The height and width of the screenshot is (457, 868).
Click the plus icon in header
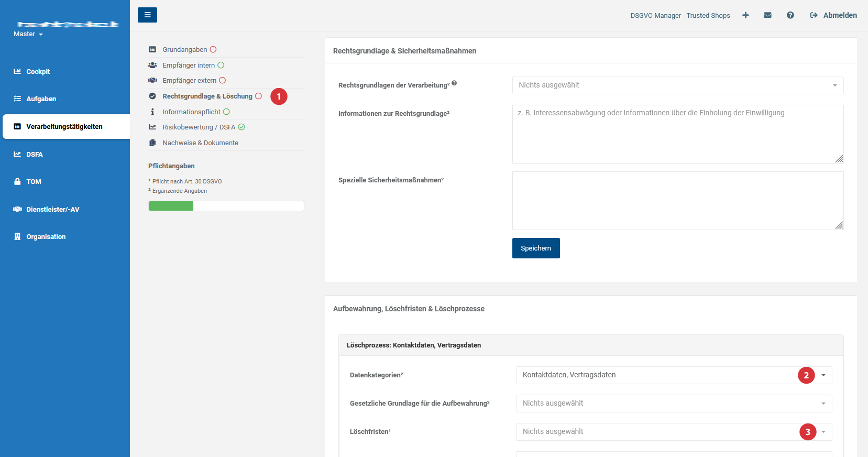click(x=745, y=15)
